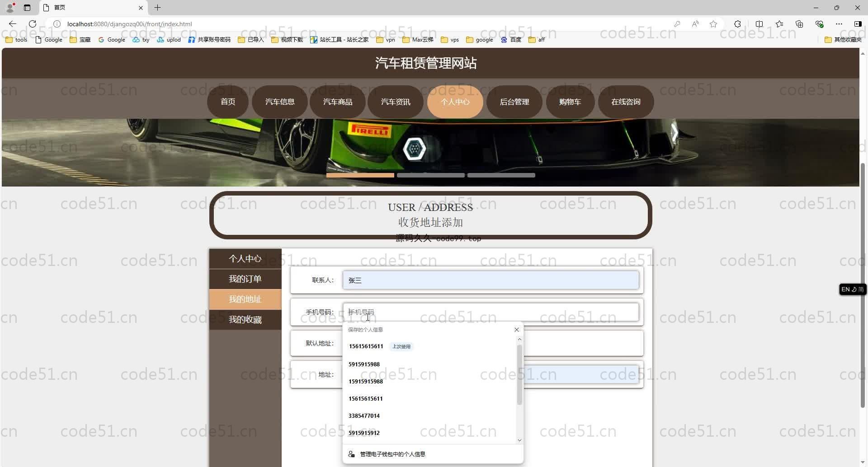
Task: Open the 汽车商品 nav item
Action: click(x=338, y=102)
